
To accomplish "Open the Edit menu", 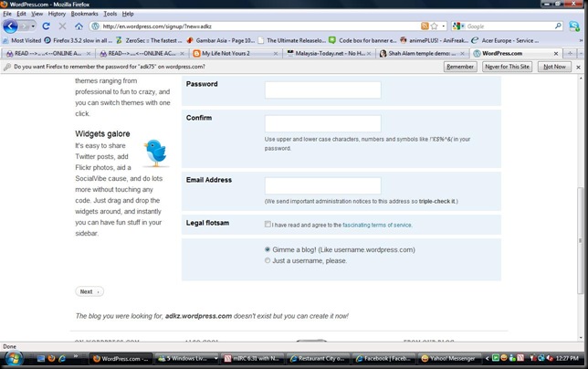I will [x=21, y=14].
